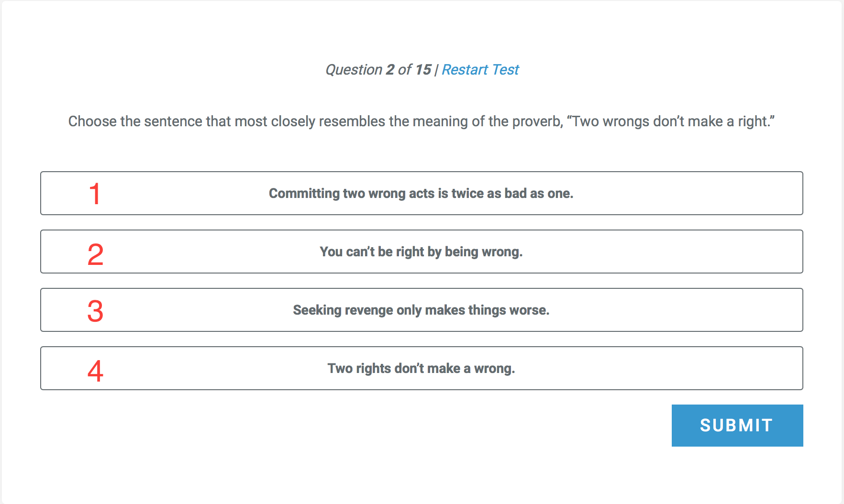Select answer "Committing two wrong acts is twice as bad"
The image size is (844, 504).
pos(422,193)
